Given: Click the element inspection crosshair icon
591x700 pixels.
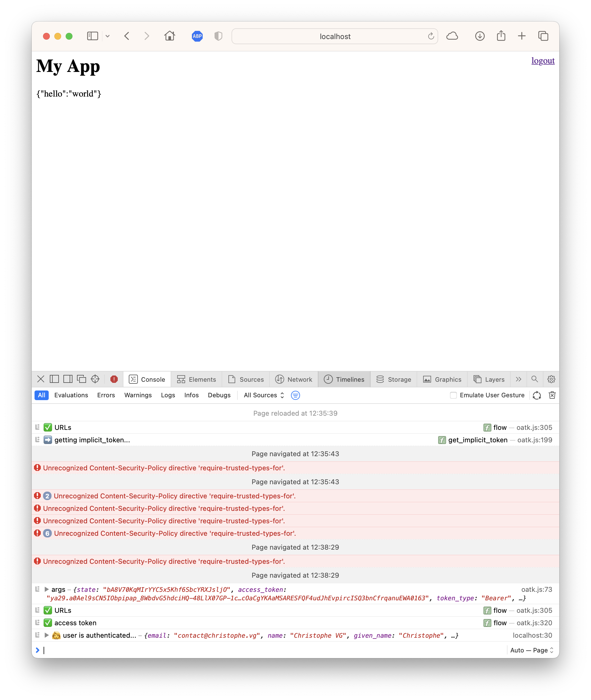Looking at the screenshot, I should tap(95, 379).
